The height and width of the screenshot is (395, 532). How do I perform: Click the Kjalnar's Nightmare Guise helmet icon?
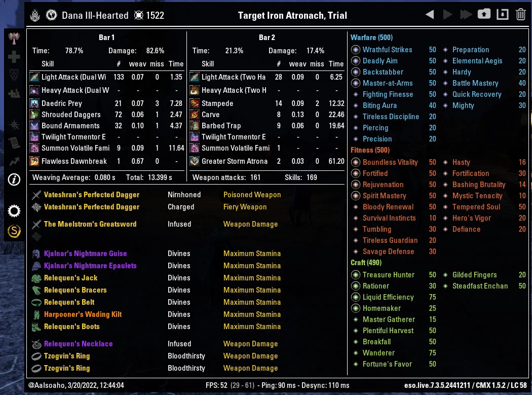coord(36,254)
